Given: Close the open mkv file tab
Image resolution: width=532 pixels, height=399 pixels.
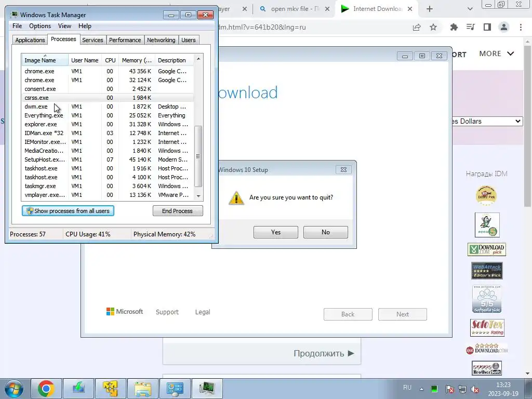Looking at the screenshot, I should coord(327,9).
